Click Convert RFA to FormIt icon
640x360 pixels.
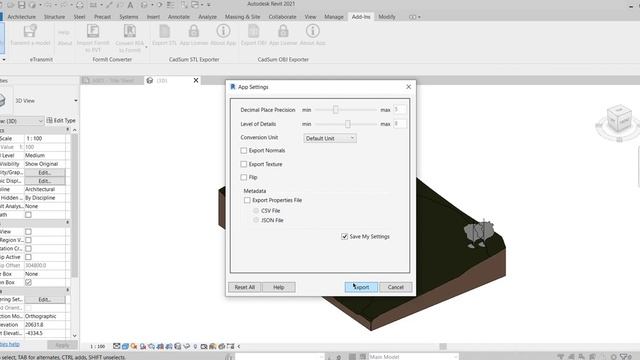pyautogui.click(x=130, y=32)
